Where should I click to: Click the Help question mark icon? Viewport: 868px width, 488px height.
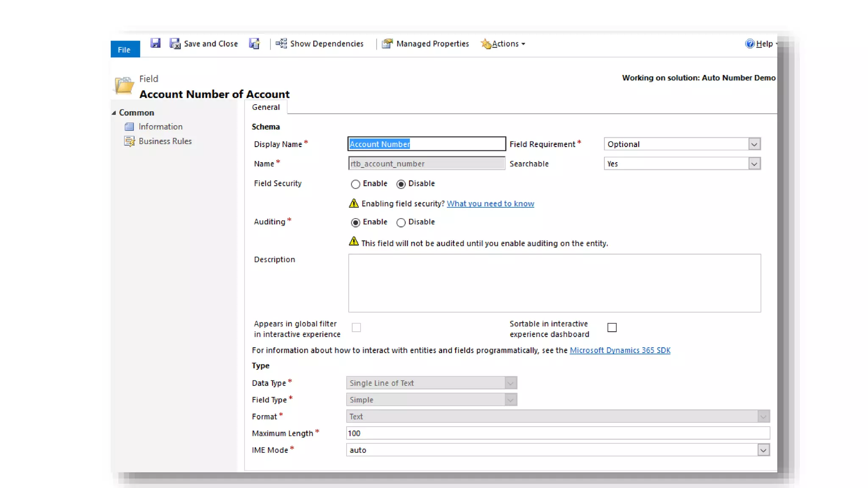tap(750, 44)
